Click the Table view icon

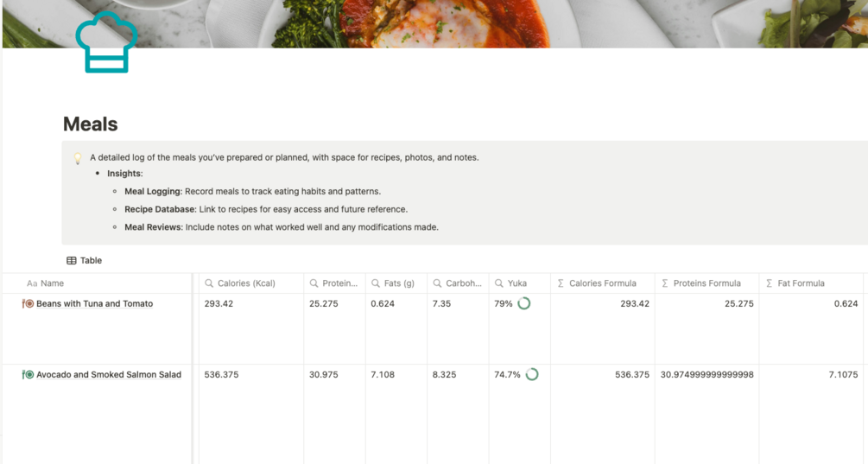(x=72, y=260)
